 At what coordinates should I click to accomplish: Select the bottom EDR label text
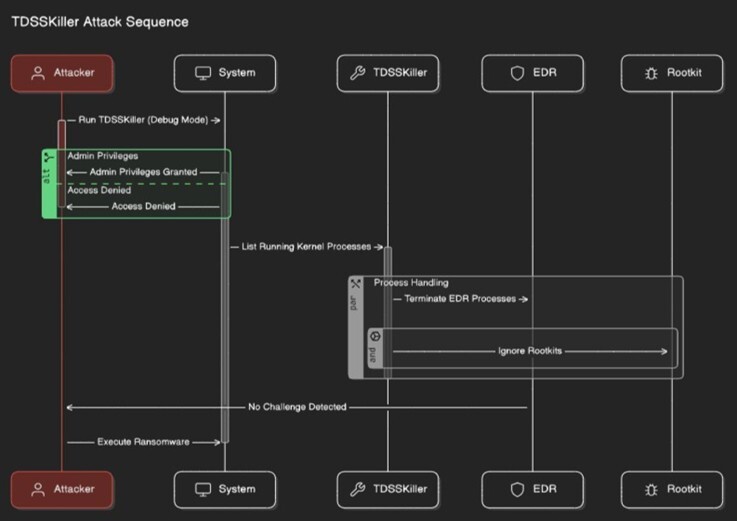click(x=545, y=489)
